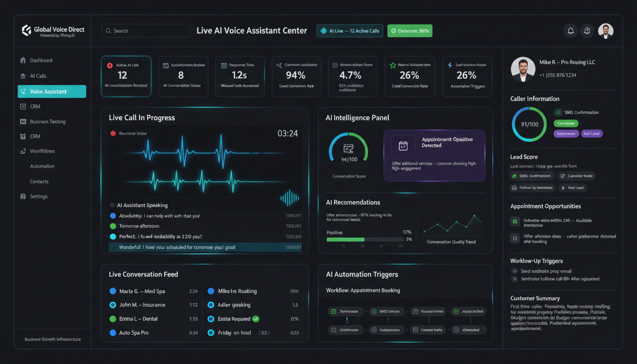This screenshot has height=364, width=637.
Task: Click the SMS Confirmation chip icon under Lead Score
Action: (514, 176)
